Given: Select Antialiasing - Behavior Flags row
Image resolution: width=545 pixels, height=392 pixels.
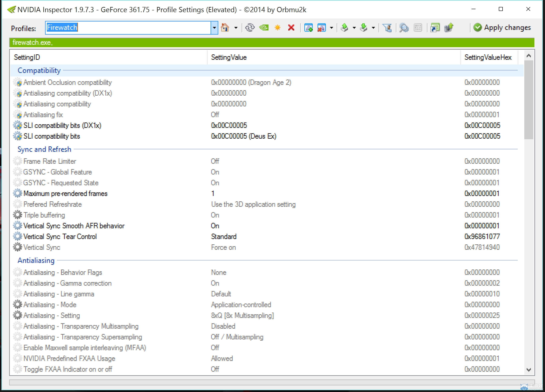Looking at the screenshot, I should (x=267, y=272).
